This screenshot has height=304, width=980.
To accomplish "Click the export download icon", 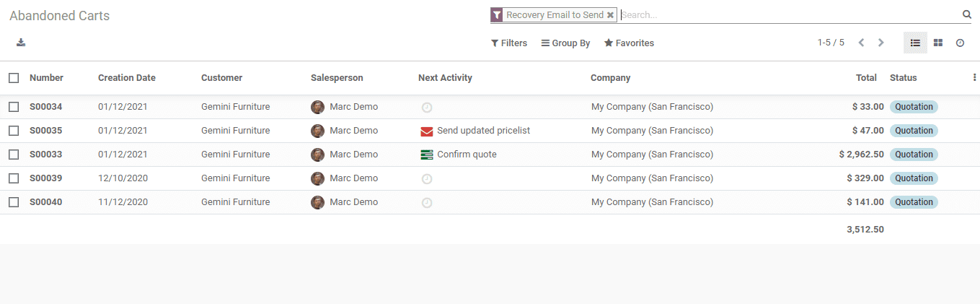I will 21,43.
